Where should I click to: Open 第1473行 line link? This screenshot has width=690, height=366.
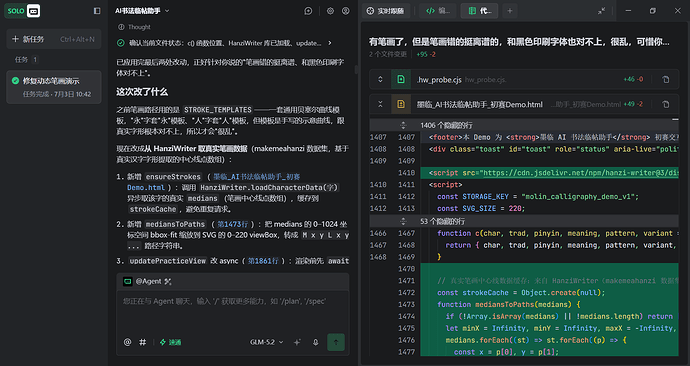[x=233, y=224]
